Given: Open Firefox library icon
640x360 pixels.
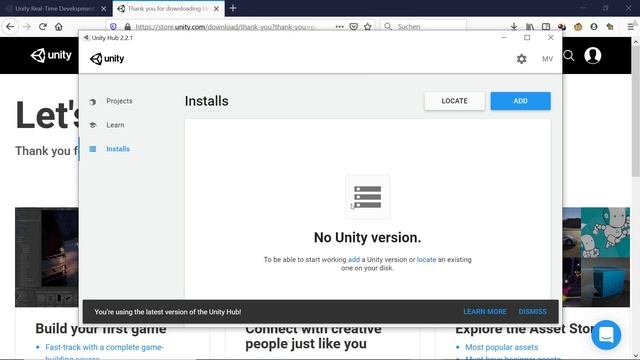Looking at the screenshot, I should (x=530, y=27).
